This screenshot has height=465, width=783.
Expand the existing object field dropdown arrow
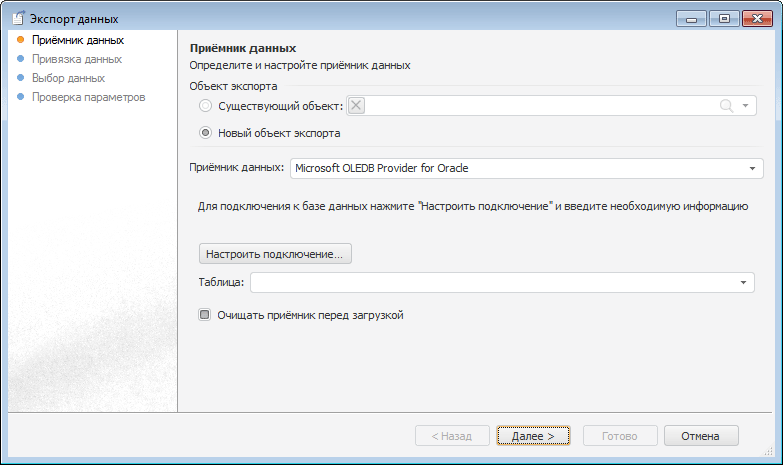[745, 106]
